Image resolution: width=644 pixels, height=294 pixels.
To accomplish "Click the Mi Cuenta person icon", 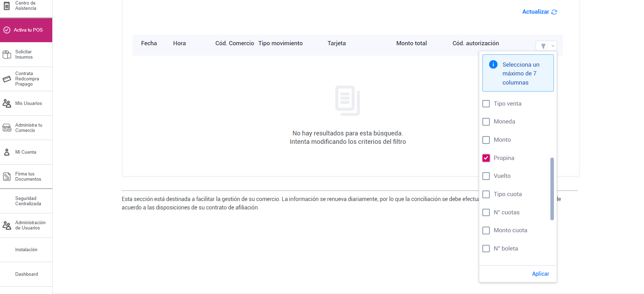I will point(7,152).
